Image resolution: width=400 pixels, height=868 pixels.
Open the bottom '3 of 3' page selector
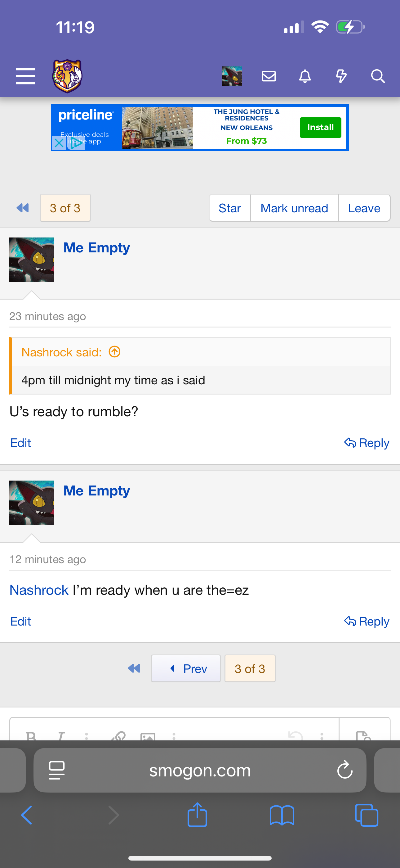coord(250,668)
